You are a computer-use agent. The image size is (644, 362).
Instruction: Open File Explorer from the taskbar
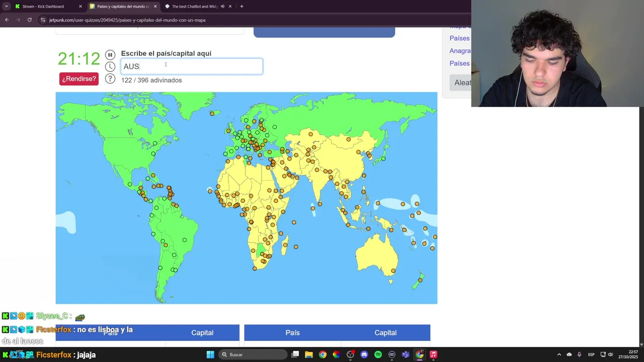coord(309,354)
